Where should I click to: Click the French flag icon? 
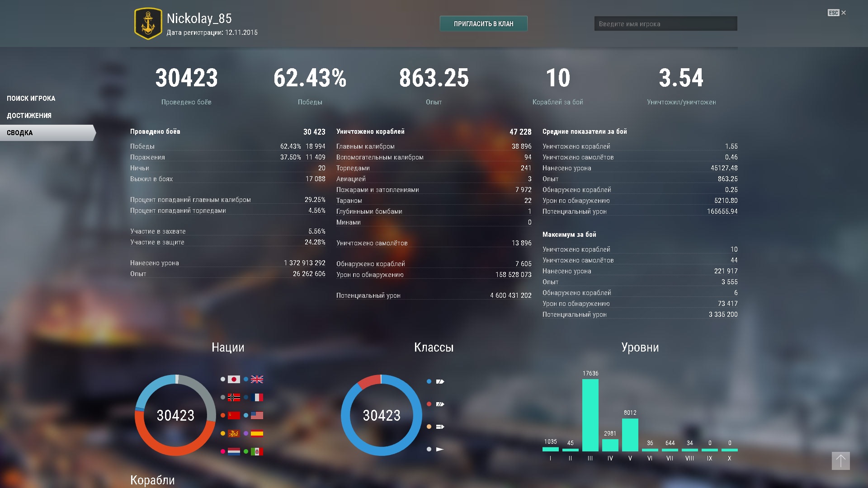pyautogui.click(x=257, y=398)
